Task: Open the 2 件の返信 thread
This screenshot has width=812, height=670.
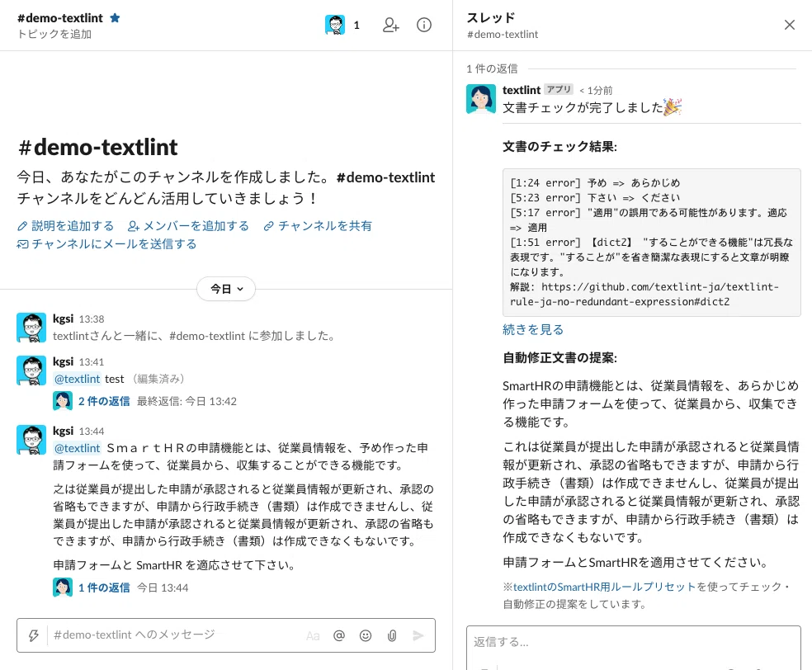Action: click(x=104, y=401)
